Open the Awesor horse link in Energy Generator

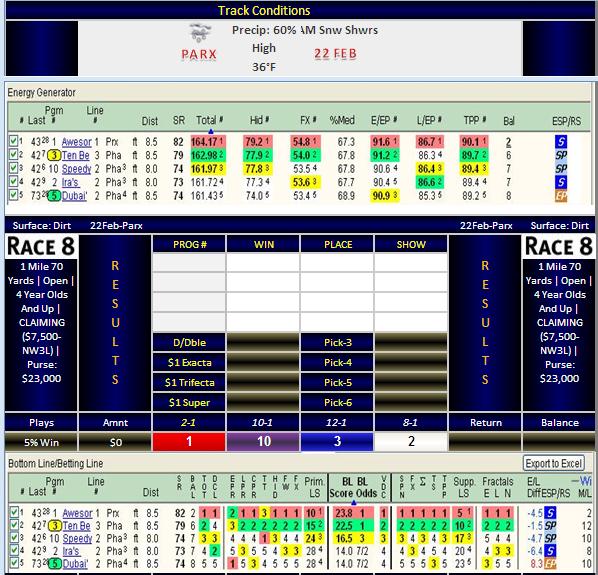(77, 142)
